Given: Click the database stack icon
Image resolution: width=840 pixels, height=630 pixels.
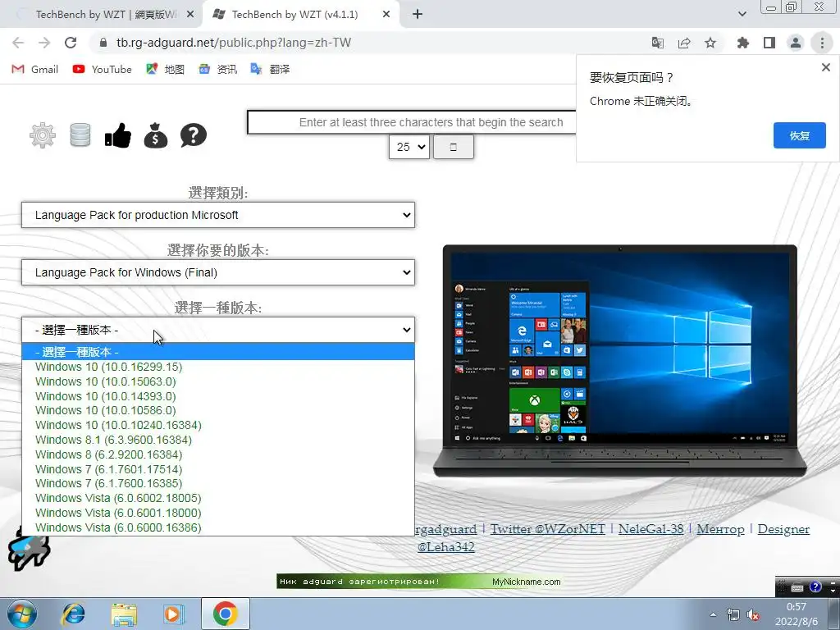Looking at the screenshot, I should point(80,135).
